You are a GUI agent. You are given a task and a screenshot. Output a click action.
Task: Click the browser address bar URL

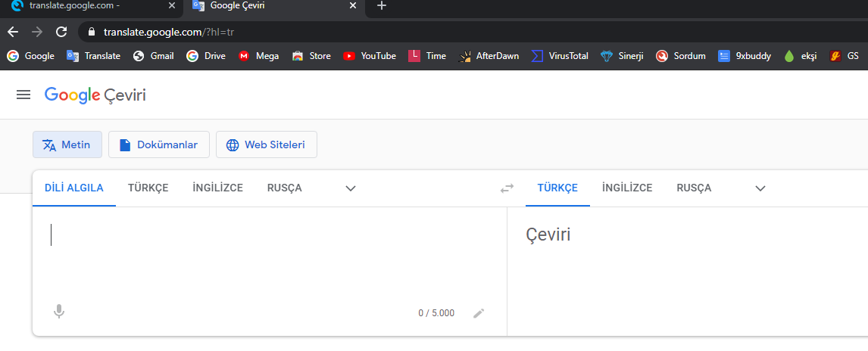pos(169,32)
